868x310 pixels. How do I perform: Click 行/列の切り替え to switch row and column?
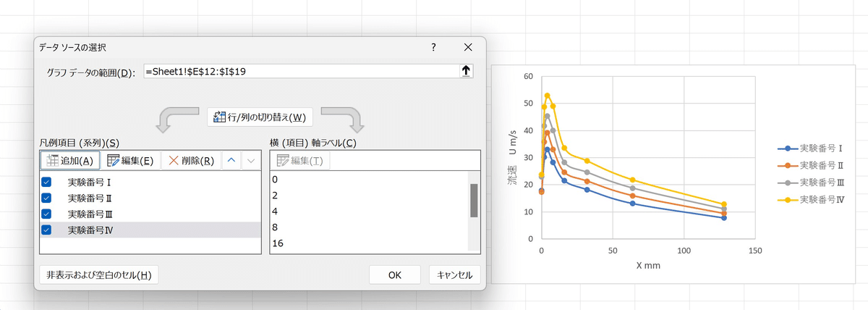[260, 117]
